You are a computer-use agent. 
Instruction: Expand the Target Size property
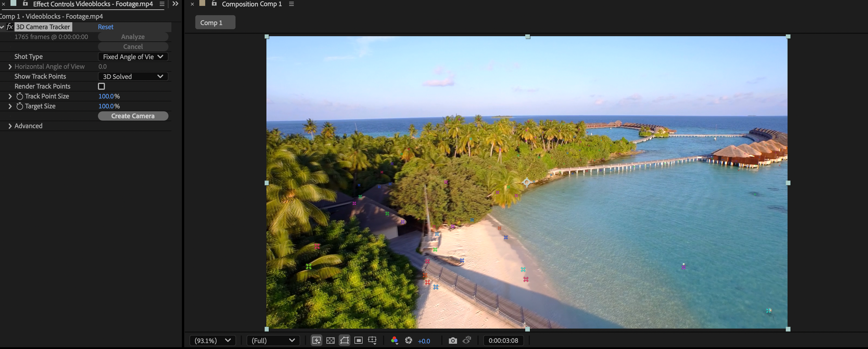[10, 107]
